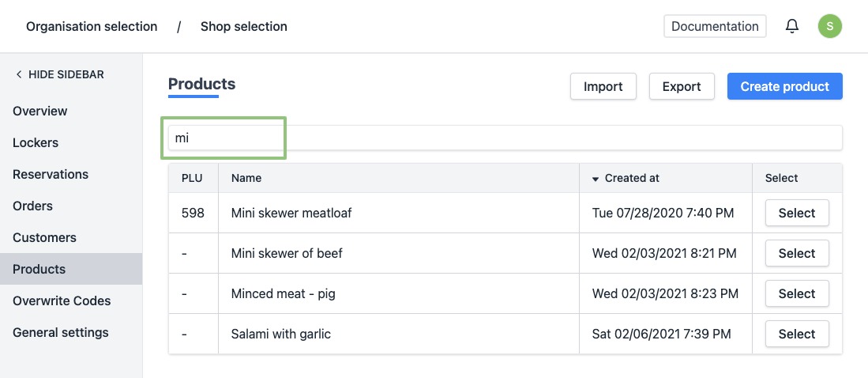Select the Salami with garlic row
Image resolution: width=868 pixels, height=378 pixels.
point(796,334)
